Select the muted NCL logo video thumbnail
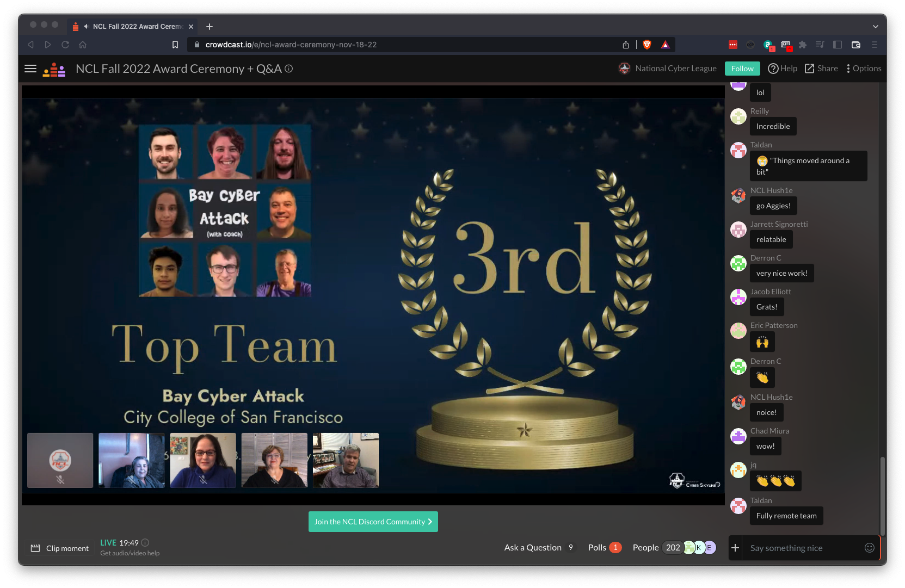 pos(60,460)
